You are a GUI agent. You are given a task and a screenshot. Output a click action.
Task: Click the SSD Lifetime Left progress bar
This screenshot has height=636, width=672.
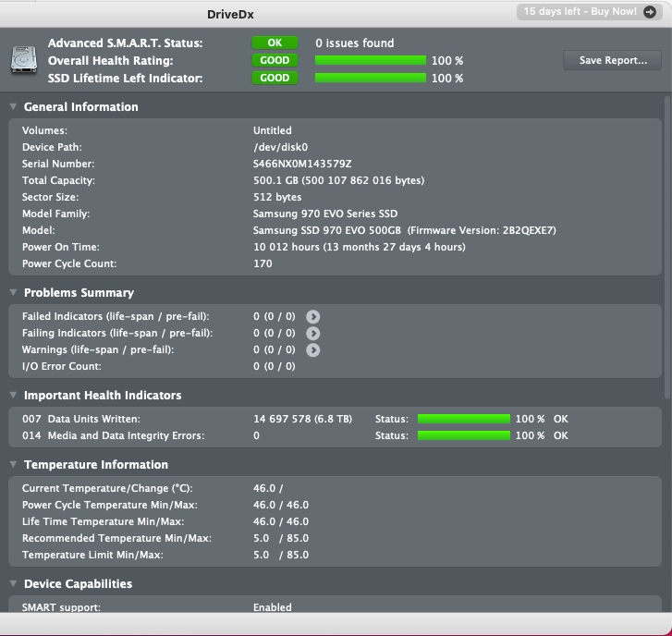pyautogui.click(x=371, y=78)
